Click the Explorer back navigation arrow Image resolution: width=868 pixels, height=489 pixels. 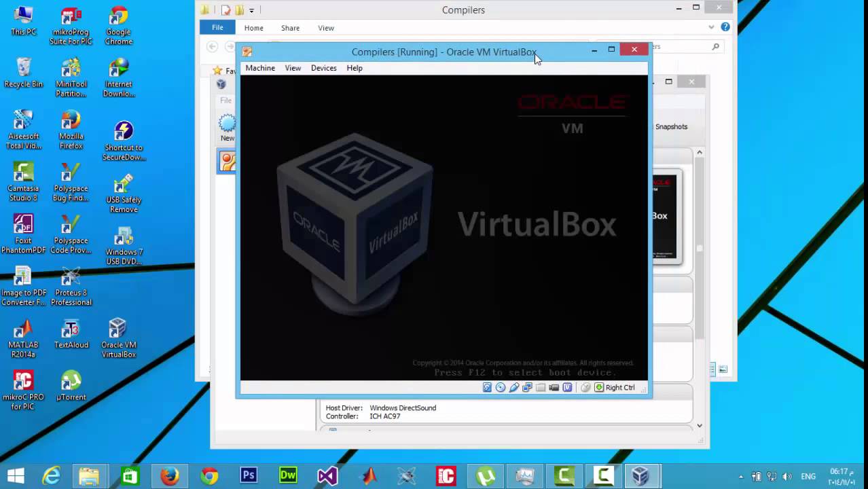coord(213,46)
